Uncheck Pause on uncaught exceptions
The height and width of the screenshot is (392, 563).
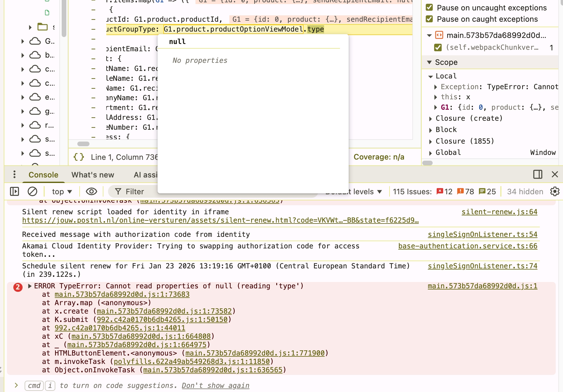point(429,8)
